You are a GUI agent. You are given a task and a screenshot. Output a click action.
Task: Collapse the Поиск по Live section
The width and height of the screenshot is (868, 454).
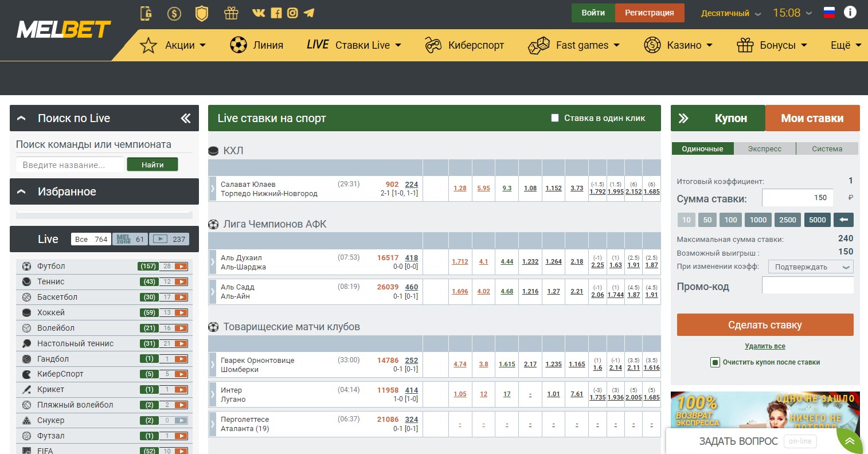tap(22, 118)
